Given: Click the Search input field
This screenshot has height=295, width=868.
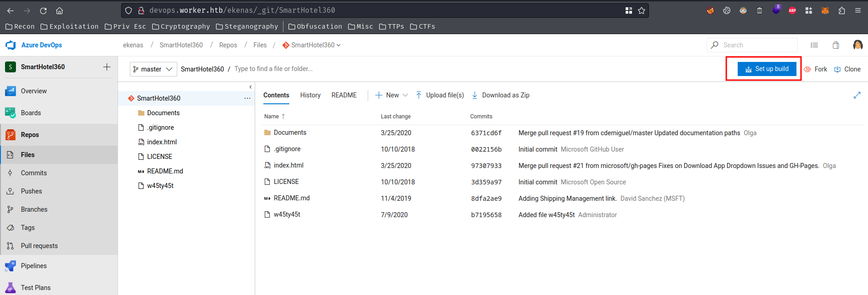Looking at the screenshot, I should point(752,45).
